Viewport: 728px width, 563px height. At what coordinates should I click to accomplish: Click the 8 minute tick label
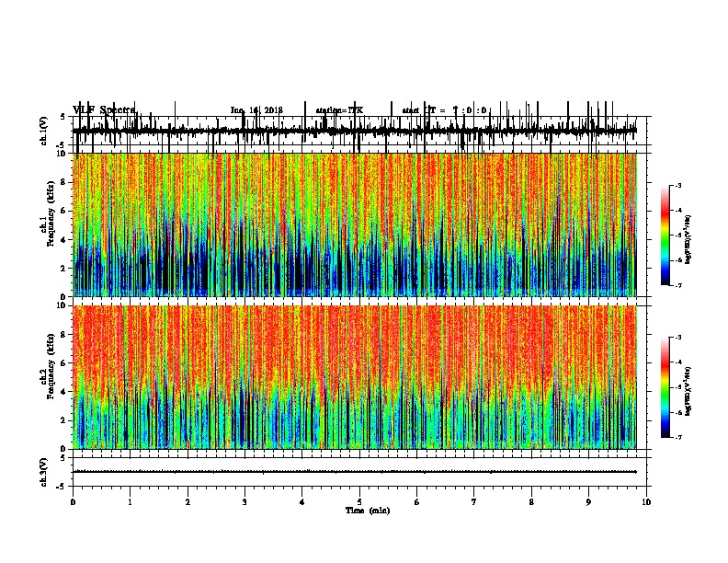531,502
